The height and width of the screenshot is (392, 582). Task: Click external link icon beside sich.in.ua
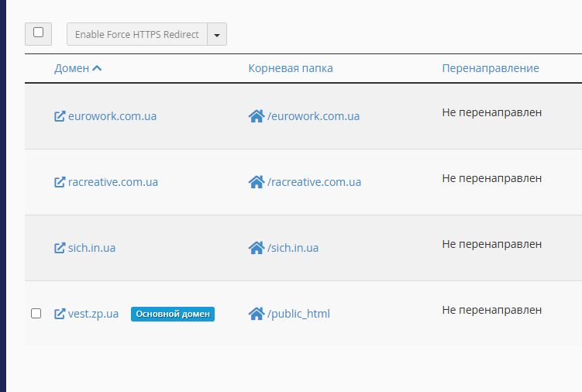pos(60,248)
